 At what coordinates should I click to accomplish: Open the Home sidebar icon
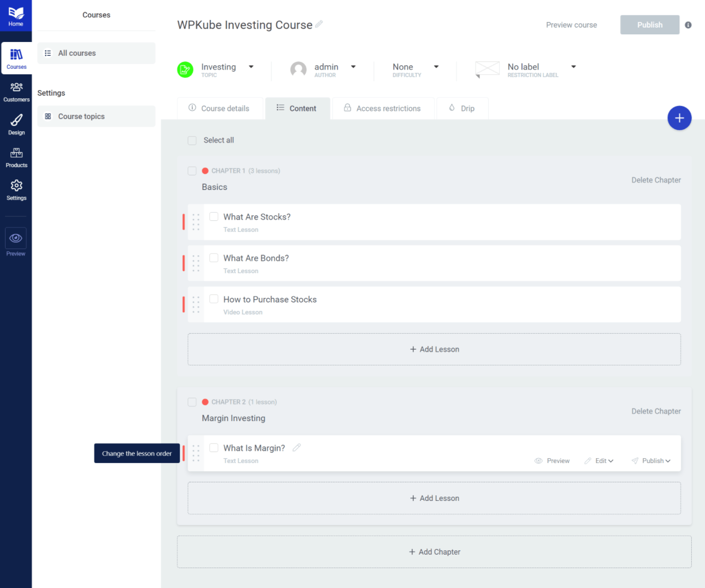[16, 16]
